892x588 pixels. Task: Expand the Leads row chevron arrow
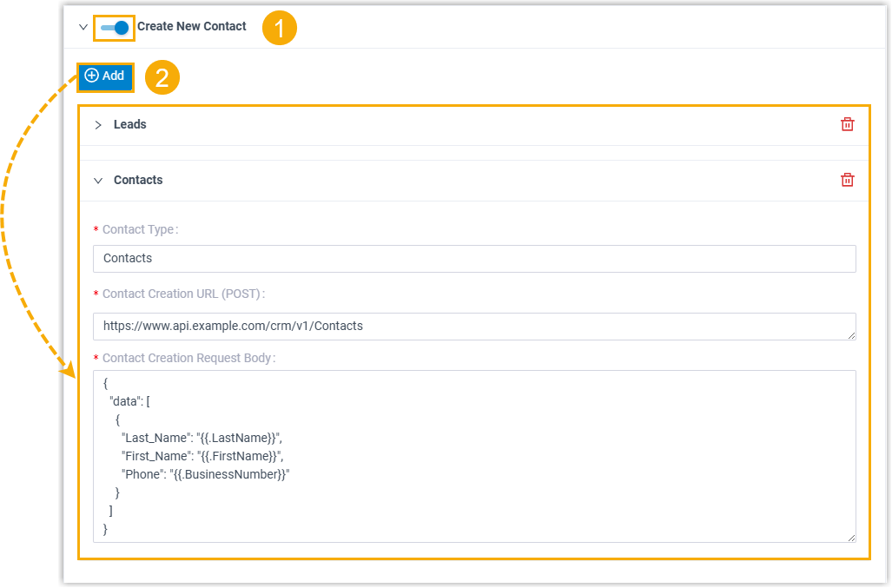[x=98, y=125]
